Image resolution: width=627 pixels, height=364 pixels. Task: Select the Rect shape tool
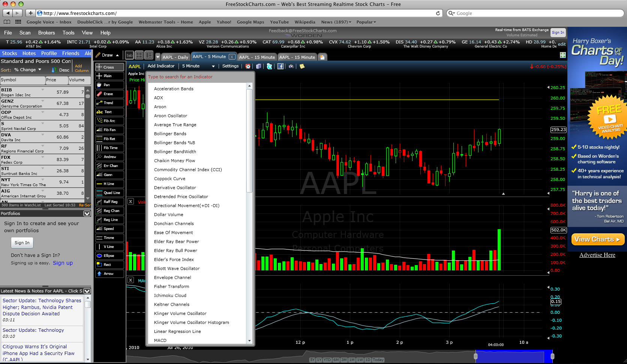pos(109,265)
